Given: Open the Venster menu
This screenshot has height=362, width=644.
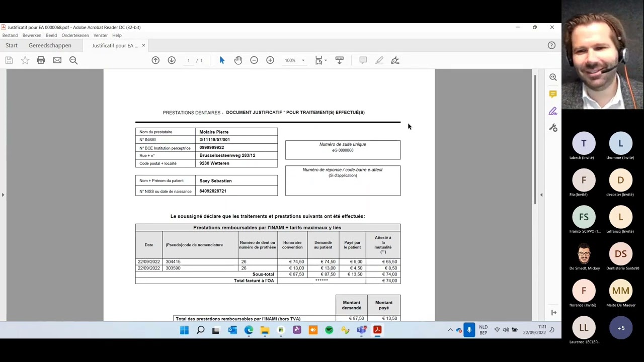Looking at the screenshot, I should [100, 35].
